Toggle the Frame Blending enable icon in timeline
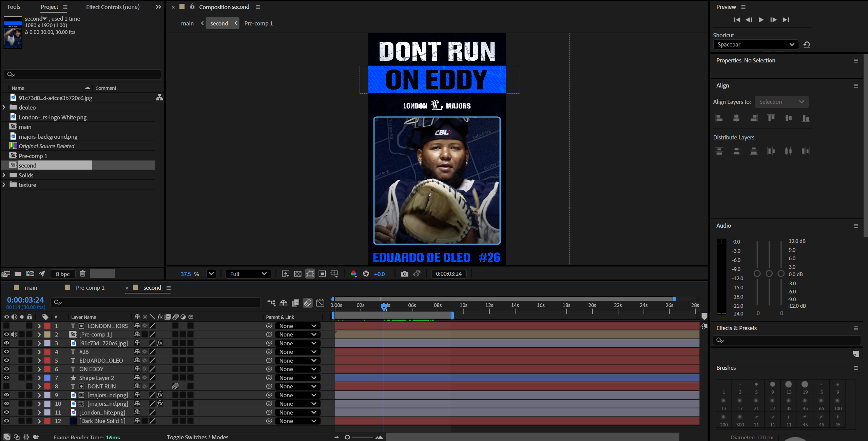868x441 pixels. click(295, 303)
